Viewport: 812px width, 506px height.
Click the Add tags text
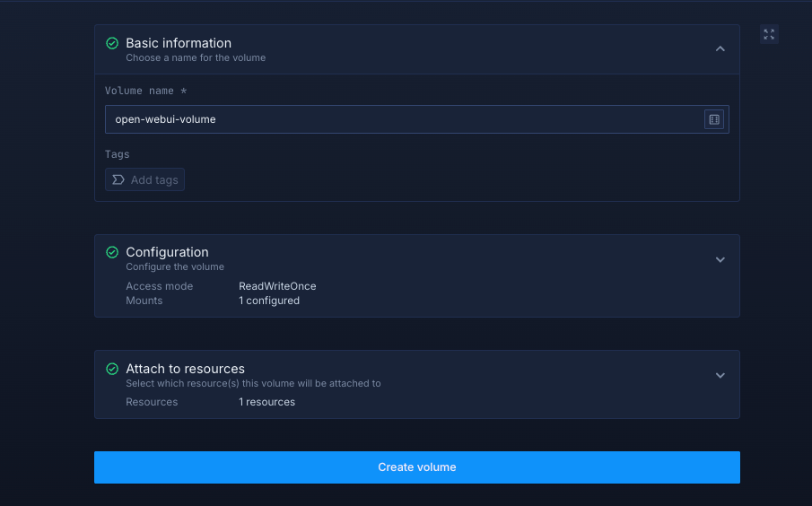pos(154,180)
